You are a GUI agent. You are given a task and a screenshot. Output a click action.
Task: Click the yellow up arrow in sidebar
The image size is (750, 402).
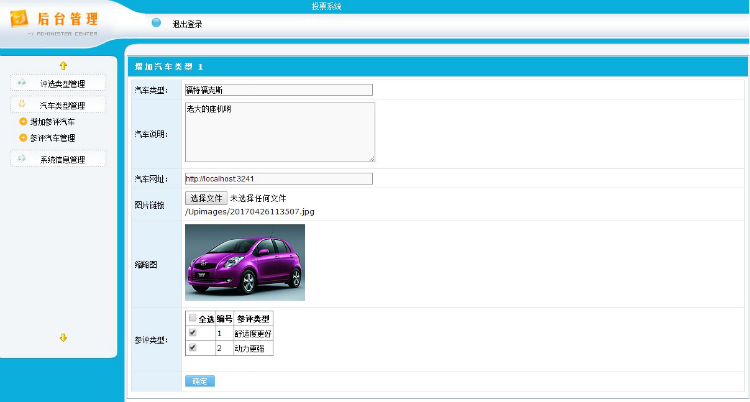pyautogui.click(x=63, y=66)
